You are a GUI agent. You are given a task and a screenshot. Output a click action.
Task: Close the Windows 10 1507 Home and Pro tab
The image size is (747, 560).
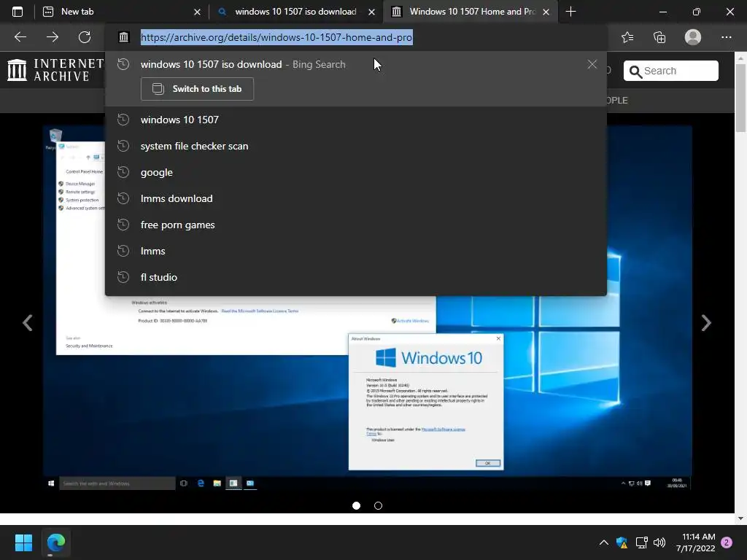coord(546,12)
